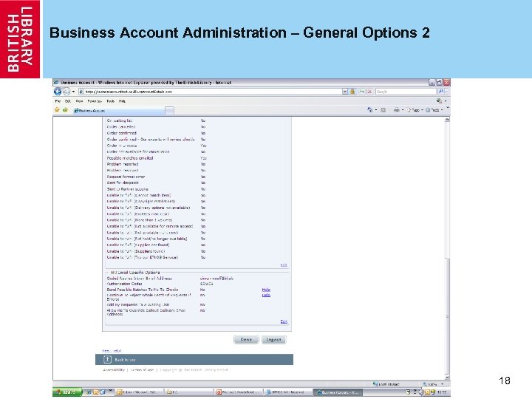The image size is (532, 399).
Task: Click the vertical scrollbar thumb
Action: click(x=447, y=316)
